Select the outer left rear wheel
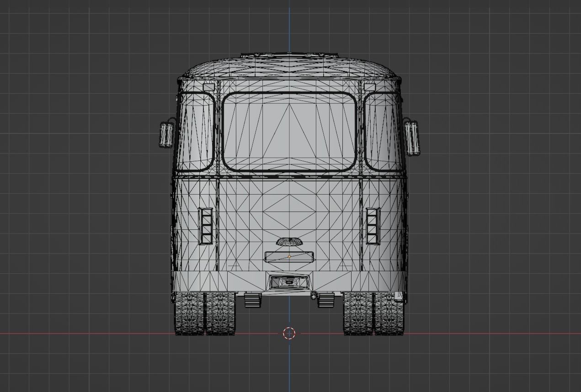This screenshot has width=581, height=392. tap(188, 313)
